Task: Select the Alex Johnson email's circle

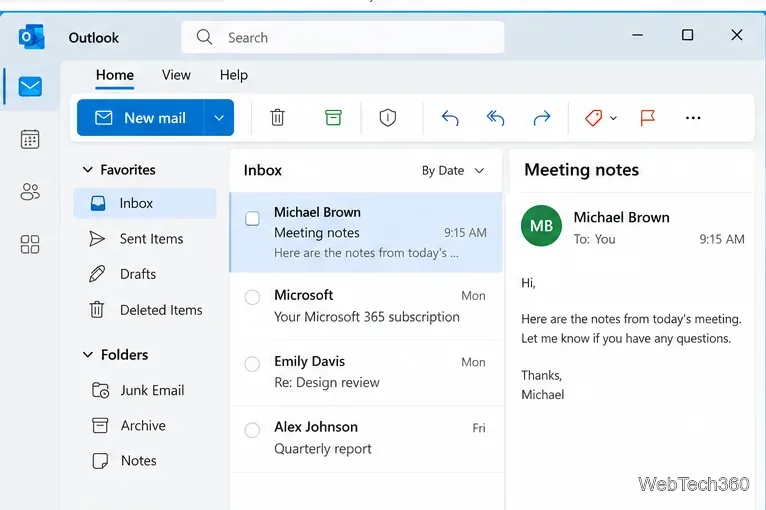Action: tap(252, 430)
